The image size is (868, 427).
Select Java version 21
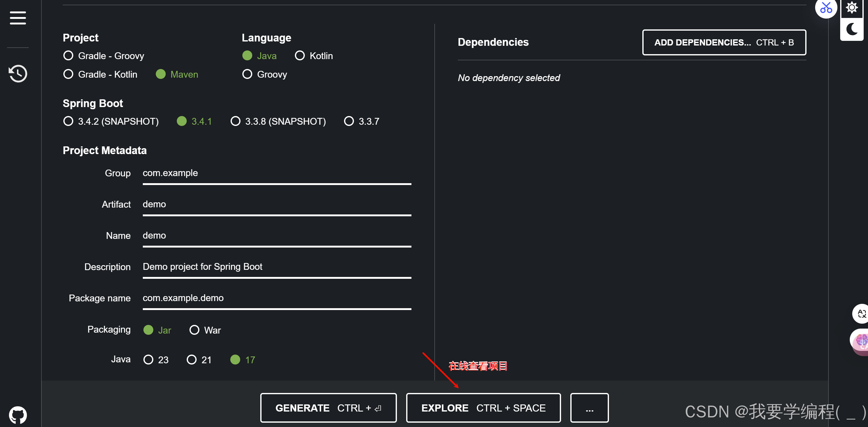[199, 360]
